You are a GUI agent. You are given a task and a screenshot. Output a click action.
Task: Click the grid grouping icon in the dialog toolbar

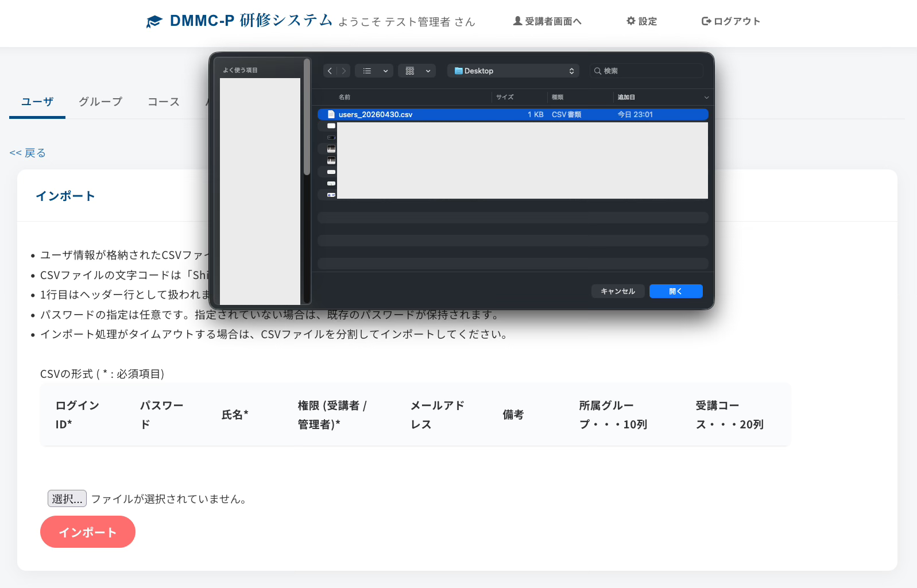coord(410,71)
